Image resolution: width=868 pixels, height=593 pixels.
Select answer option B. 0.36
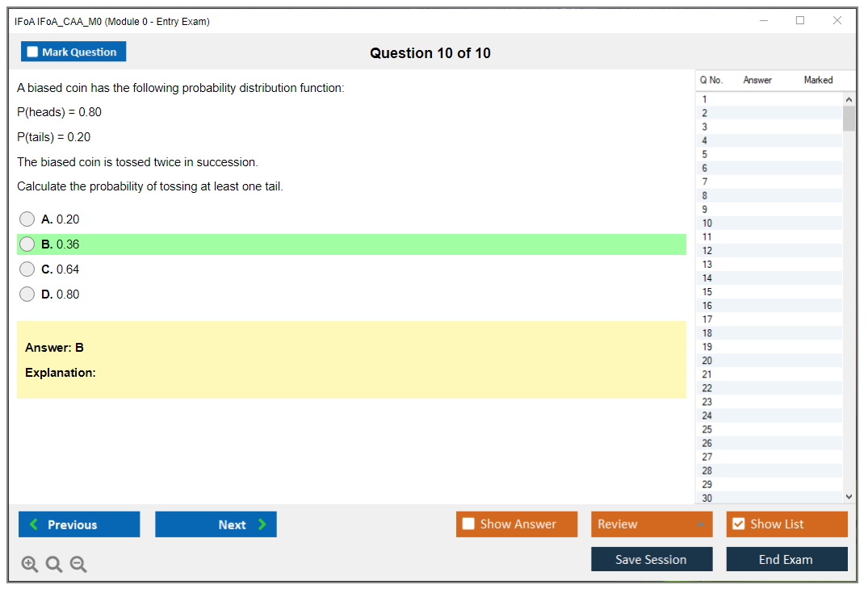click(x=27, y=244)
